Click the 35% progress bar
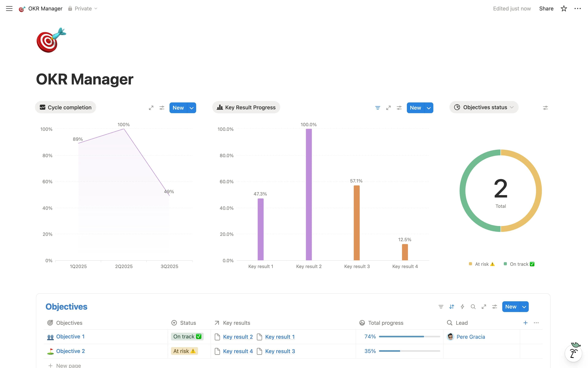The image size is (588, 368). tap(409, 351)
